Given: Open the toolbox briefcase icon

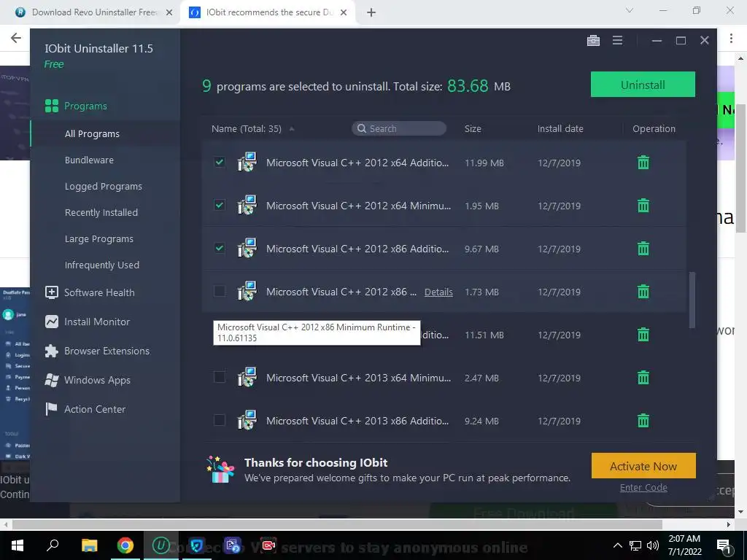Looking at the screenshot, I should tap(593, 41).
